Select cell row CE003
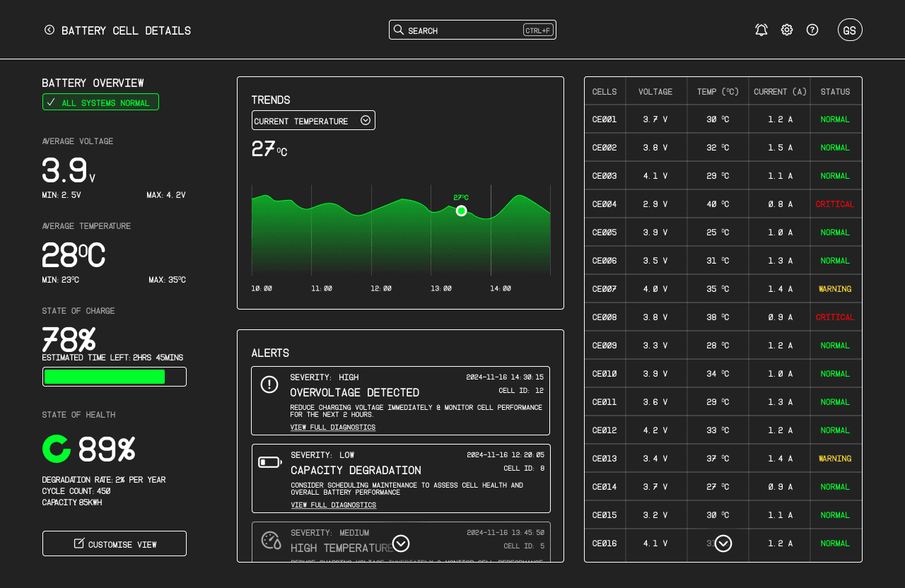 723,176
